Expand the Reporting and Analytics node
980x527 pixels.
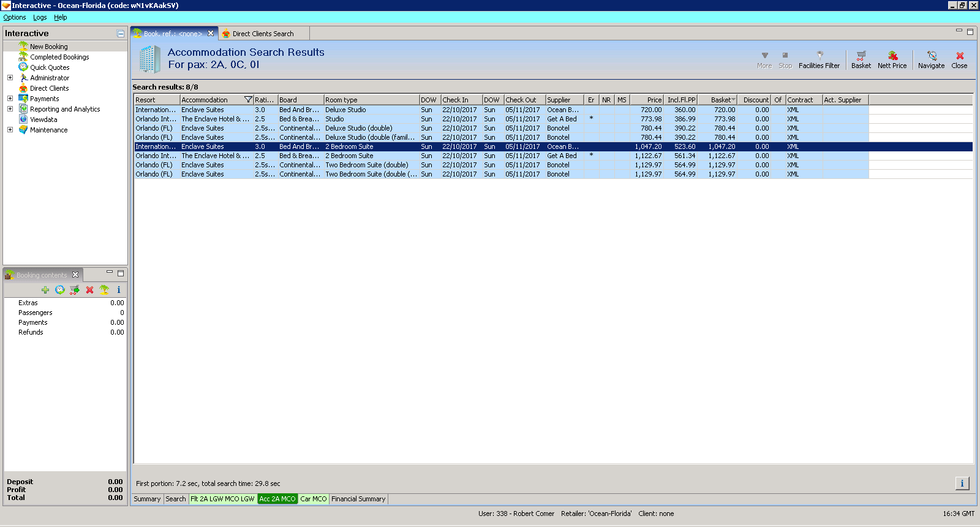pyautogui.click(x=10, y=109)
